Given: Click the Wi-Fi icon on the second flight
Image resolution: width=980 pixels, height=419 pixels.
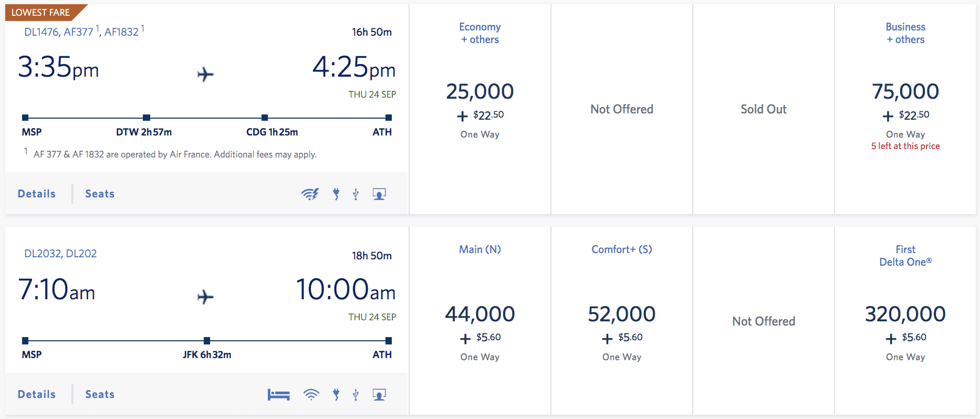Looking at the screenshot, I should click(x=311, y=395).
